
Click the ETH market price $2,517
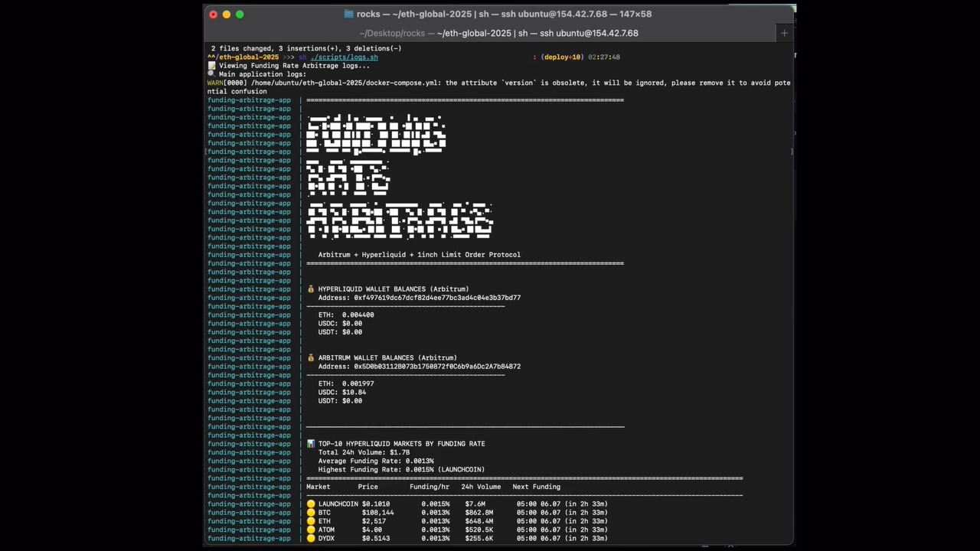[x=374, y=521]
